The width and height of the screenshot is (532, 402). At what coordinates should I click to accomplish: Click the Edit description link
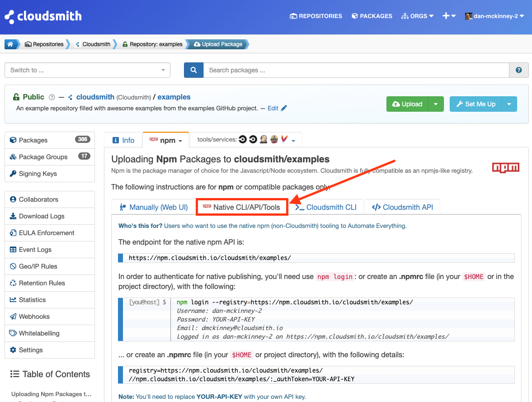pyautogui.click(x=273, y=108)
